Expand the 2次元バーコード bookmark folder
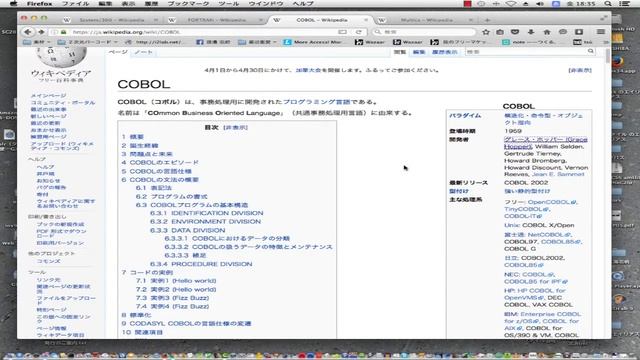Viewport: 640px width, 360px height. (x=87, y=42)
